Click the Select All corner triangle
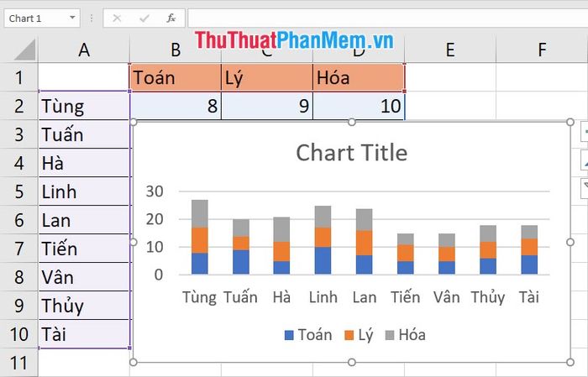The height and width of the screenshot is (377, 588). pyautogui.click(x=24, y=50)
